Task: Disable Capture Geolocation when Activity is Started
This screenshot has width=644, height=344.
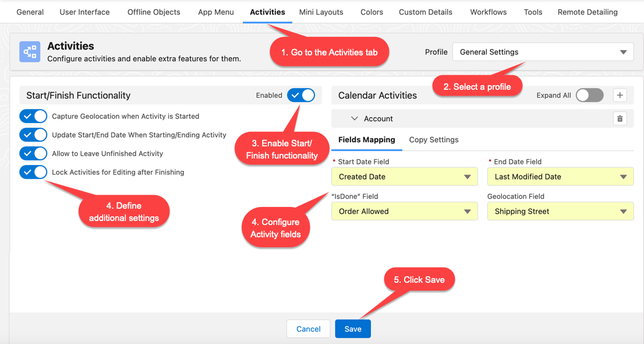Action: click(33, 116)
